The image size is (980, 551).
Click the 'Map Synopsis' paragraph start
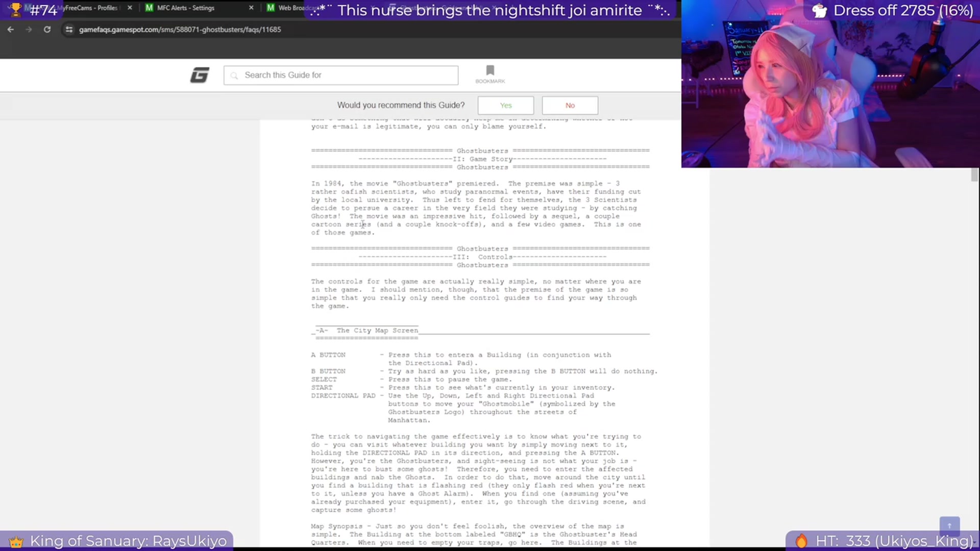(x=336, y=527)
